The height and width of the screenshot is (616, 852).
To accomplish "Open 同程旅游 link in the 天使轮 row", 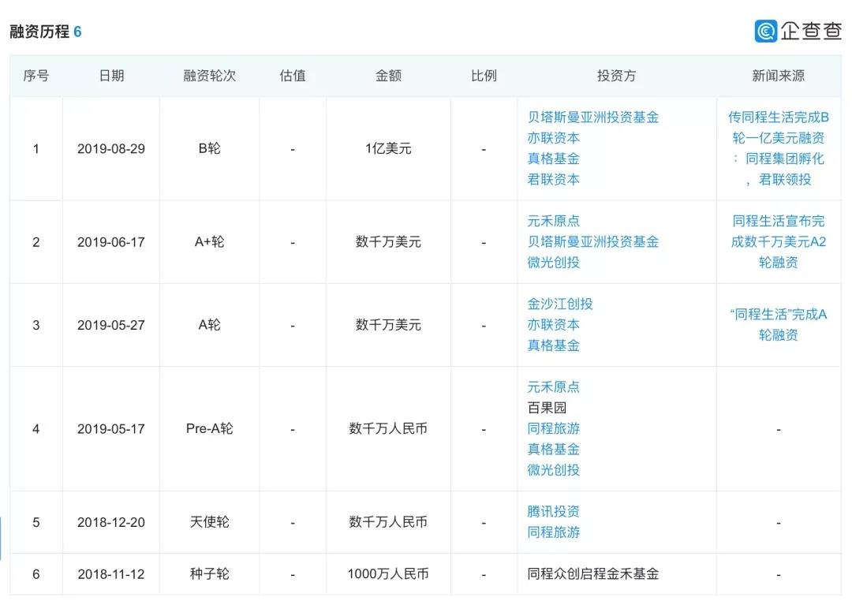I will pos(553,532).
